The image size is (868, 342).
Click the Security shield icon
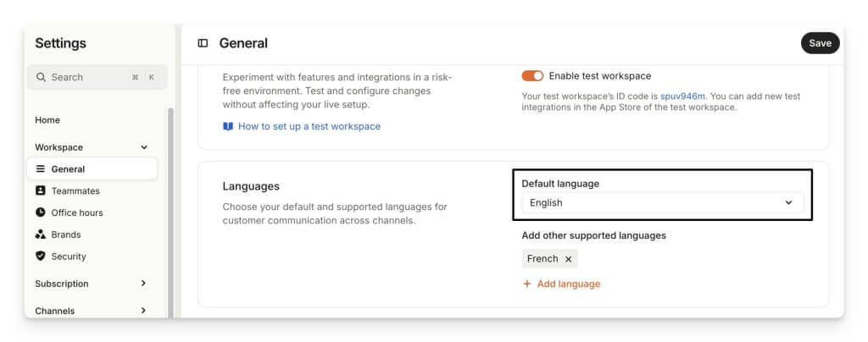[41, 256]
